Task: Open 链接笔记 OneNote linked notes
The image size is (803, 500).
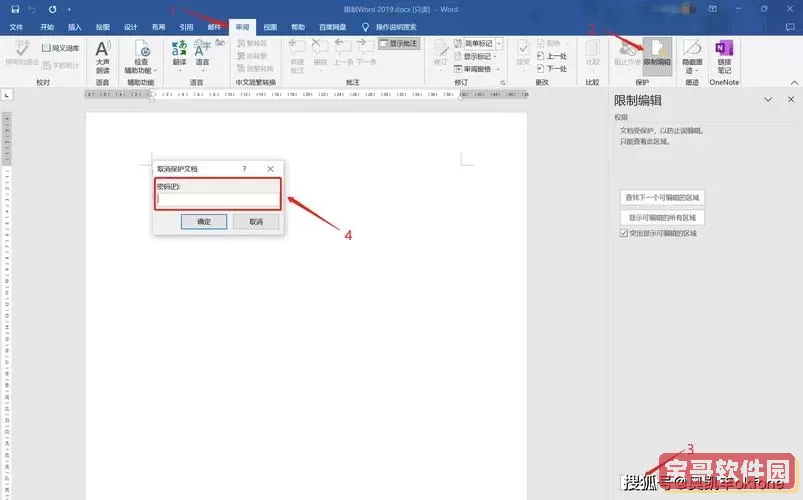Action: click(x=724, y=56)
